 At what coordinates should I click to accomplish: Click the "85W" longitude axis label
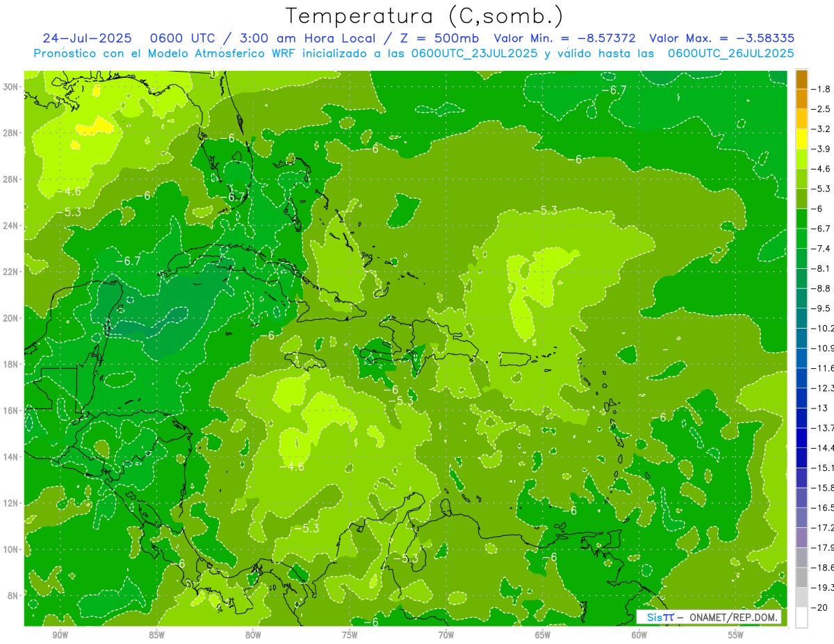(157, 635)
